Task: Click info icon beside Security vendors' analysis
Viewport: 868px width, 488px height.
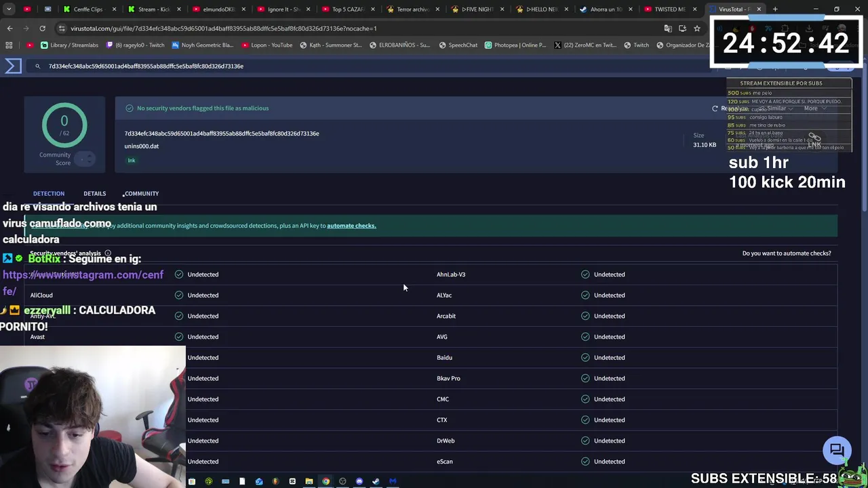Action: point(107,253)
